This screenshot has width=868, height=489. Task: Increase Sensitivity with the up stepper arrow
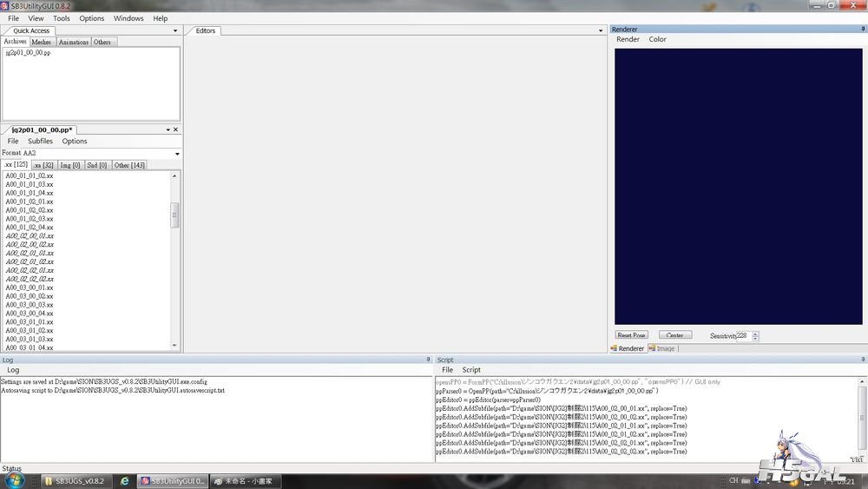[x=755, y=333]
